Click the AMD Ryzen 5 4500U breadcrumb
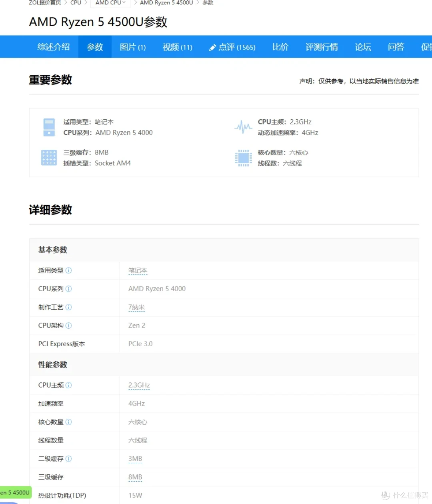The width and height of the screenshot is (432, 504). pos(166,3)
